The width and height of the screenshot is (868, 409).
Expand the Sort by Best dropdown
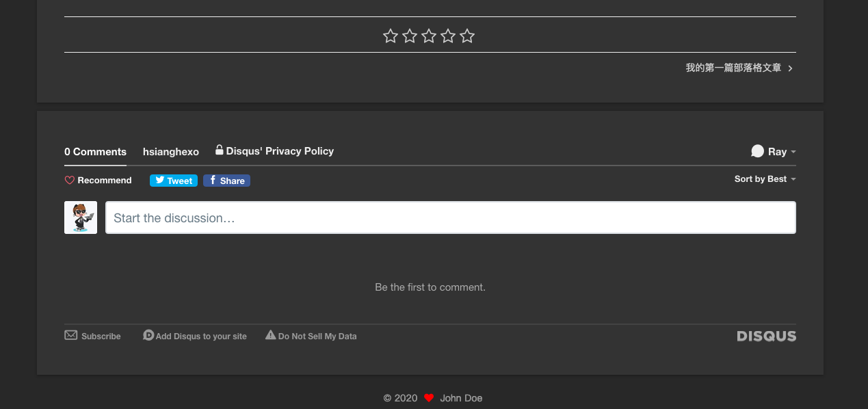(x=765, y=179)
